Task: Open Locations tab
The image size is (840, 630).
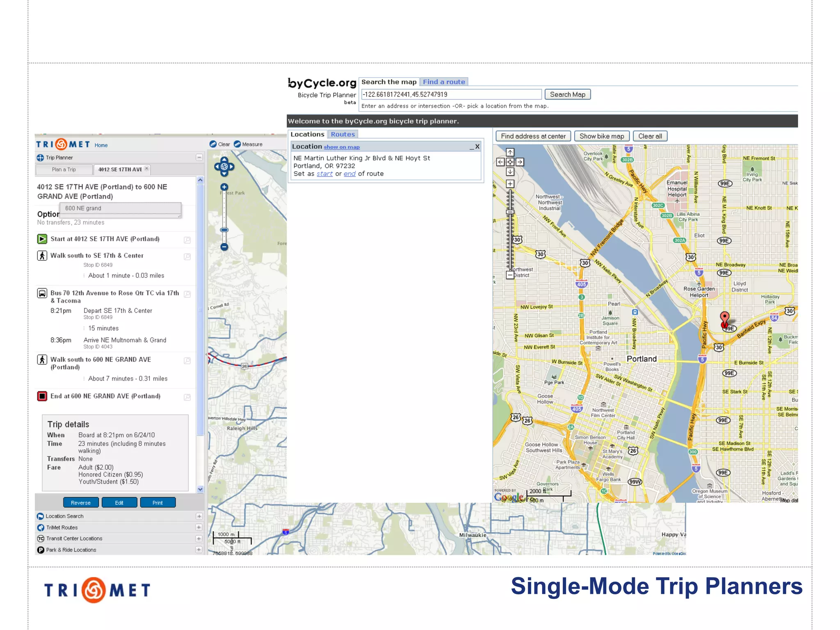Action: point(307,134)
